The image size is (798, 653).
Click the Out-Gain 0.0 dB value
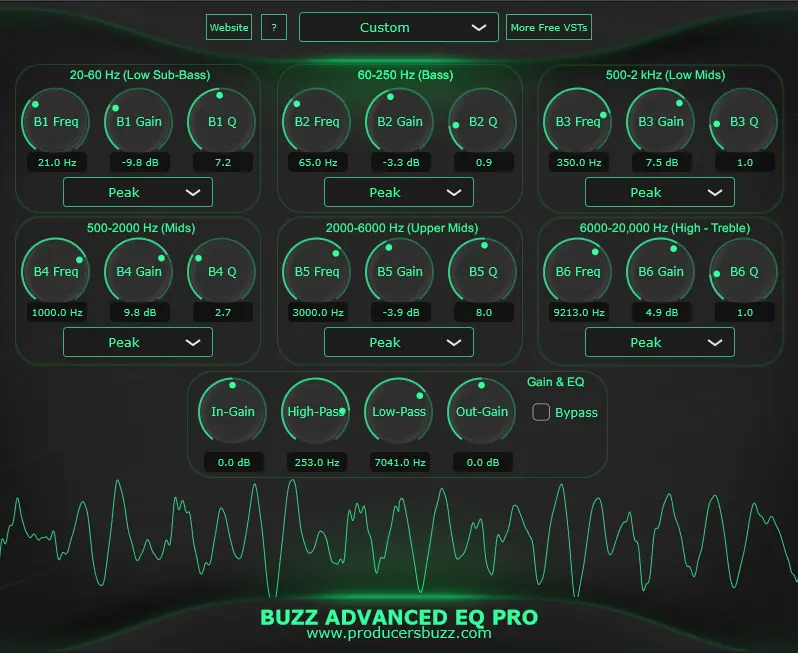click(x=483, y=462)
